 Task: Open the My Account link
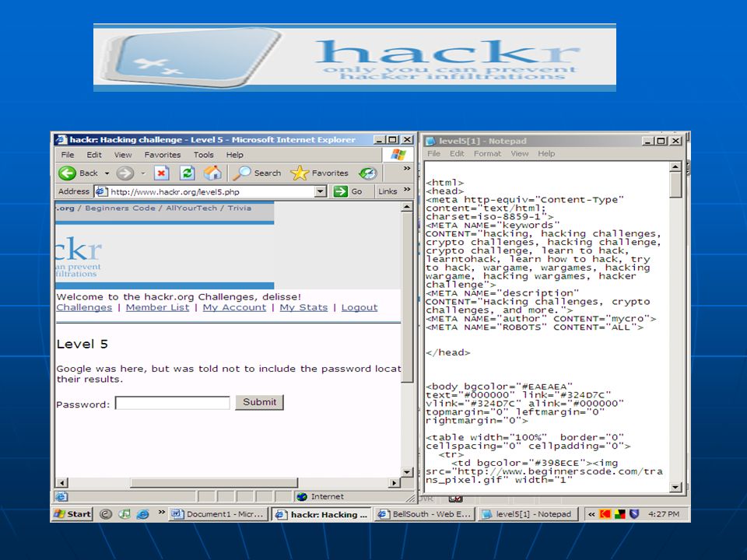(x=234, y=308)
